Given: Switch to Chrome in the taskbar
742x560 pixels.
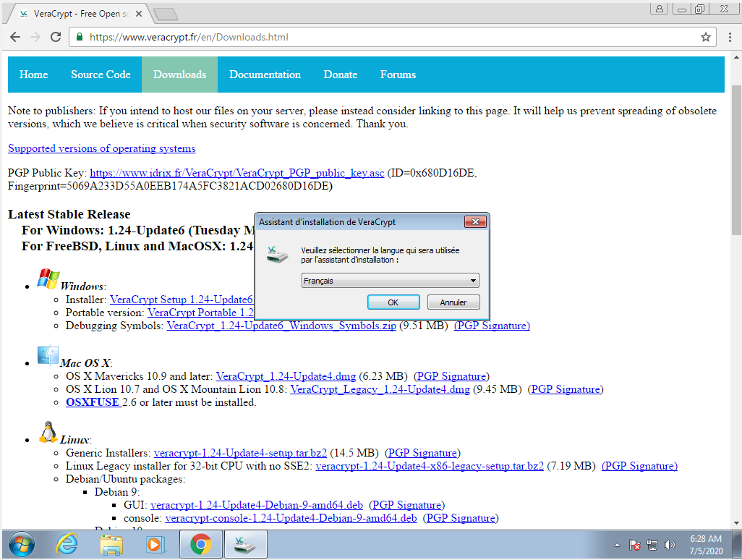Looking at the screenshot, I should click(200, 545).
